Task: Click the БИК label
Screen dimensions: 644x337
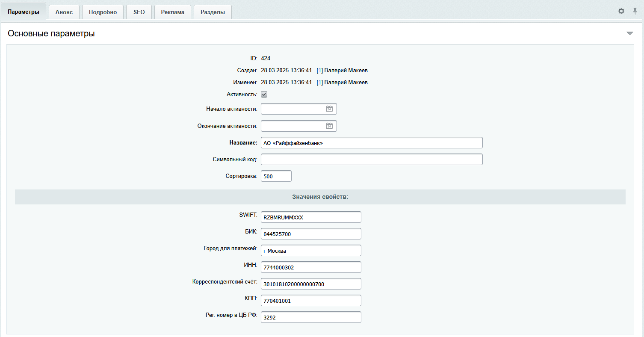Action: coord(251,232)
